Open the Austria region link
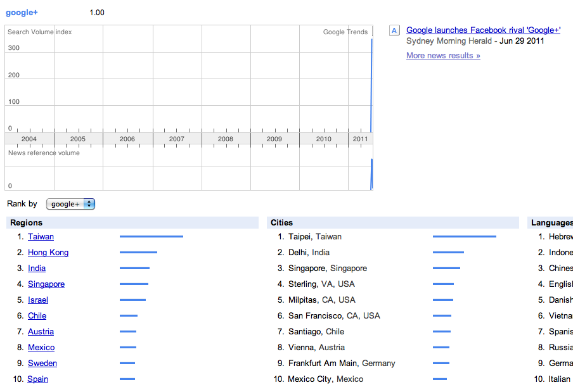 [x=41, y=331]
